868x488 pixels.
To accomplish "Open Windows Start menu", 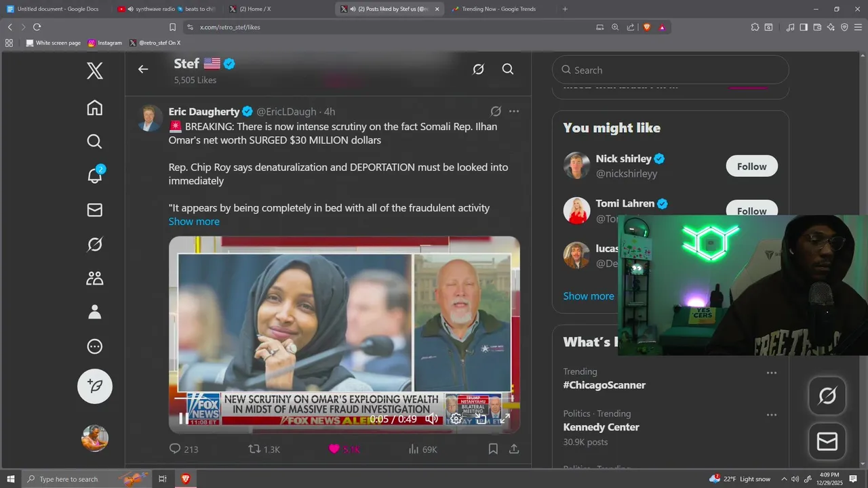I will (x=11, y=479).
